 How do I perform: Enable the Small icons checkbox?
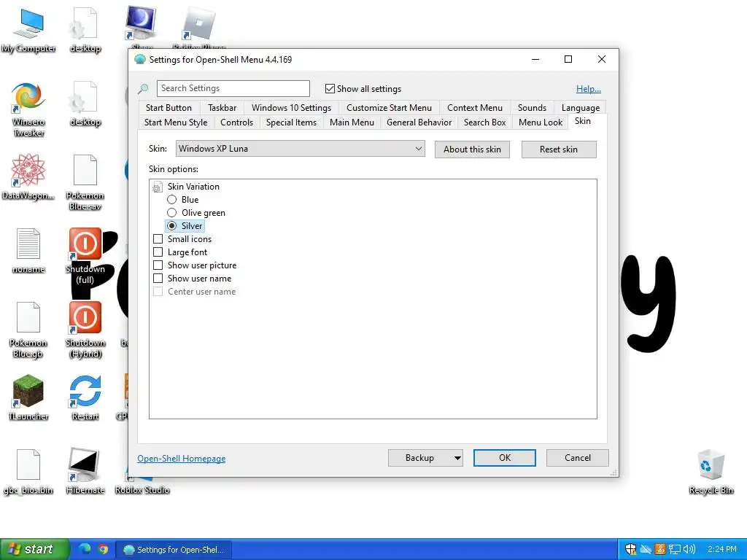pyautogui.click(x=158, y=239)
